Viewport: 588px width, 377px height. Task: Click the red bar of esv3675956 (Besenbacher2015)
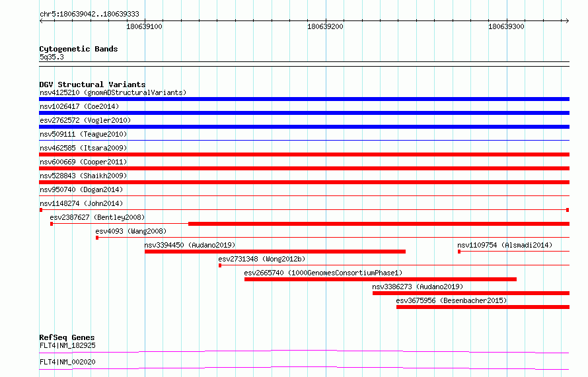point(483,307)
